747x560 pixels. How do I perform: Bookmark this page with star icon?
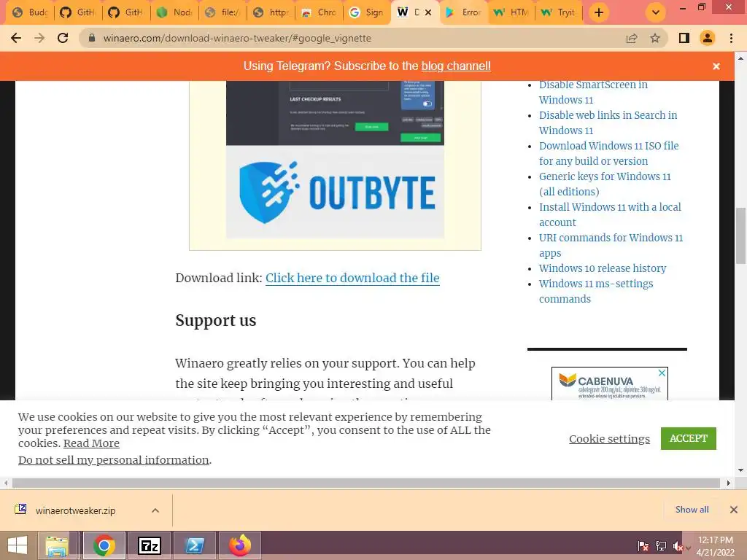coord(655,38)
